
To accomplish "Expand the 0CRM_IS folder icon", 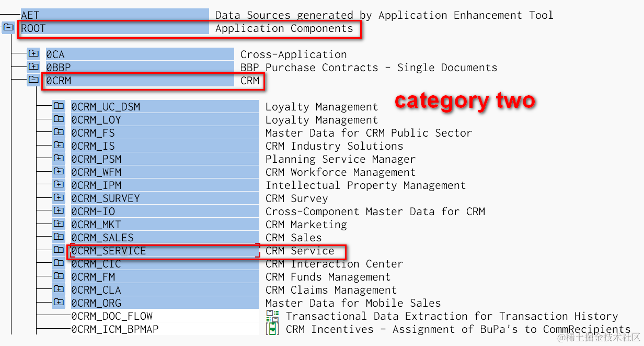I will 59,146.
